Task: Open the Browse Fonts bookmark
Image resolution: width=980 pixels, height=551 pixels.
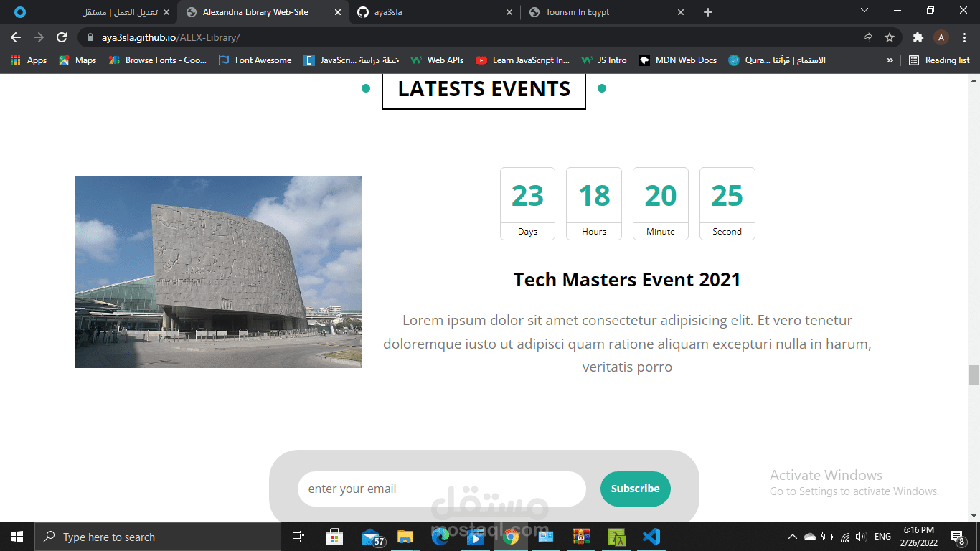Action: [x=158, y=60]
